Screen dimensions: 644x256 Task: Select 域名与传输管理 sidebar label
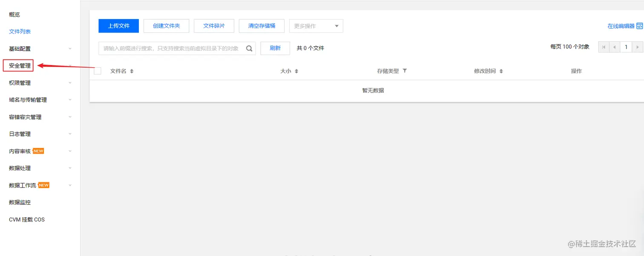(28, 100)
